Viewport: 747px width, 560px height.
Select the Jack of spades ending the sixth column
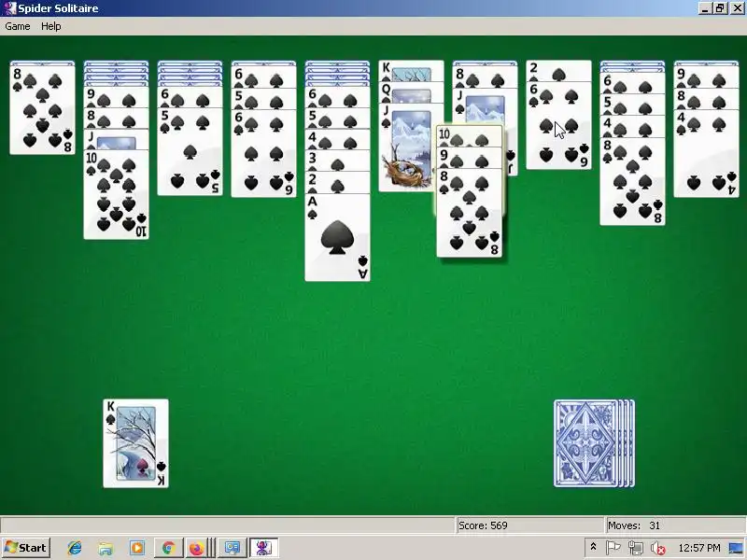(x=407, y=147)
